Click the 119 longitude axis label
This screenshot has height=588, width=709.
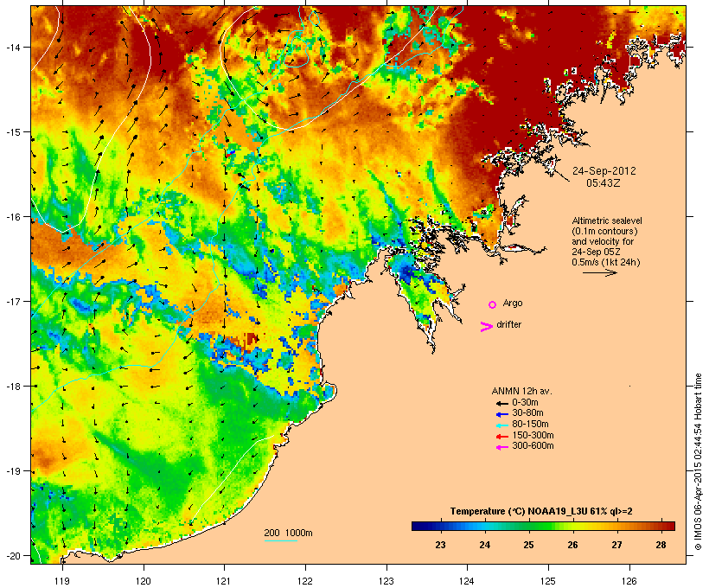tap(62, 581)
